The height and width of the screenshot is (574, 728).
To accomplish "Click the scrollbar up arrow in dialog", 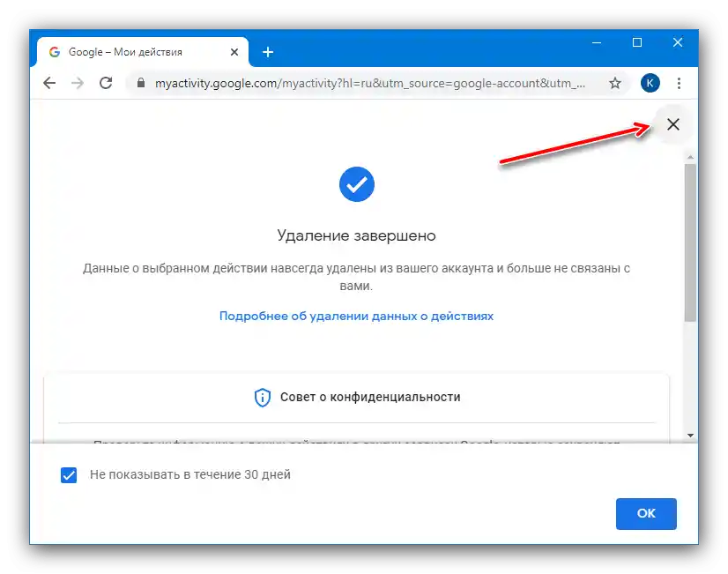I will (x=690, y=158).
